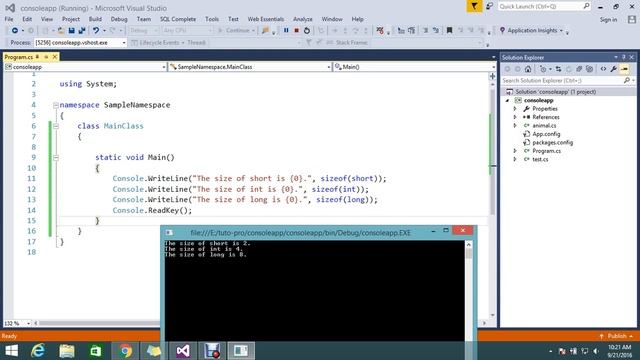Expand the References node in Solution Explorer
The image size is (640, 360).
point(515,117)
